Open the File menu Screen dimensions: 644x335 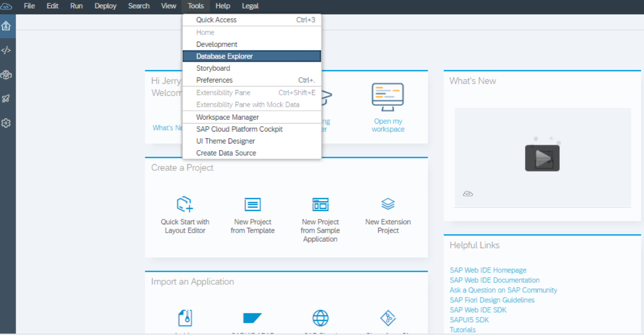(x=30, y=6)
